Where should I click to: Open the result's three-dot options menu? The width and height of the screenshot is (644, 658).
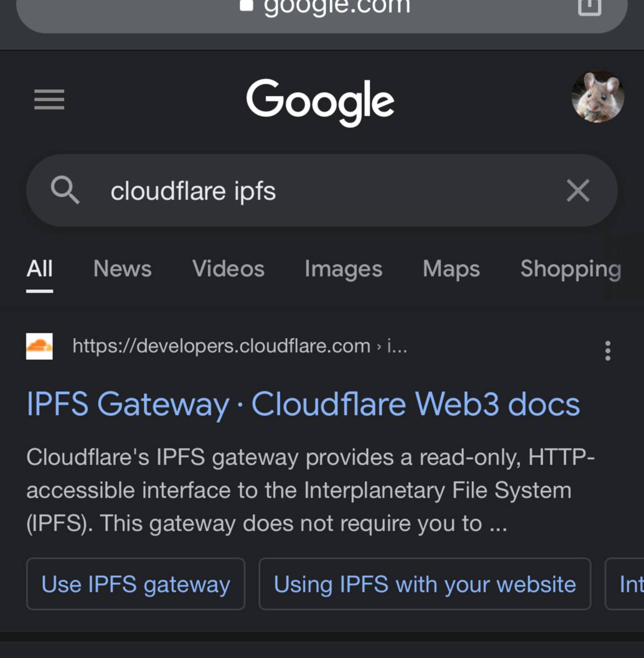click(608, 351)
